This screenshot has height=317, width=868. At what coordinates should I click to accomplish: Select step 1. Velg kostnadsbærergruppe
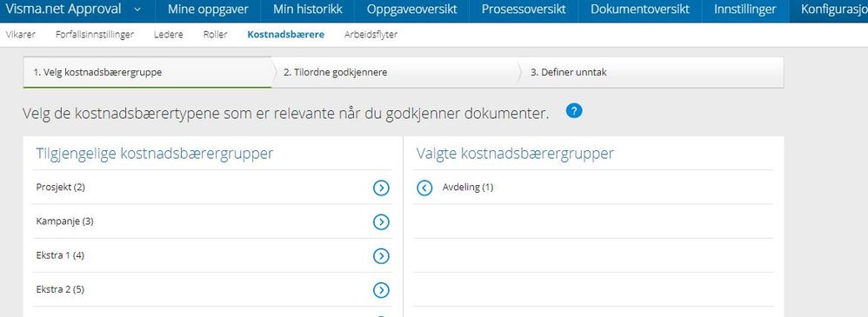point(147,72)
